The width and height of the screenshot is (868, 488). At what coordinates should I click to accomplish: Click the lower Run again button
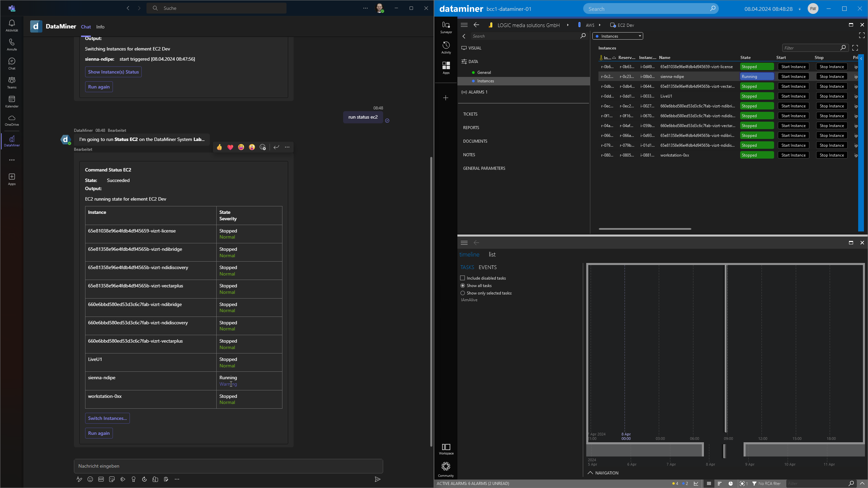(99, 433)
